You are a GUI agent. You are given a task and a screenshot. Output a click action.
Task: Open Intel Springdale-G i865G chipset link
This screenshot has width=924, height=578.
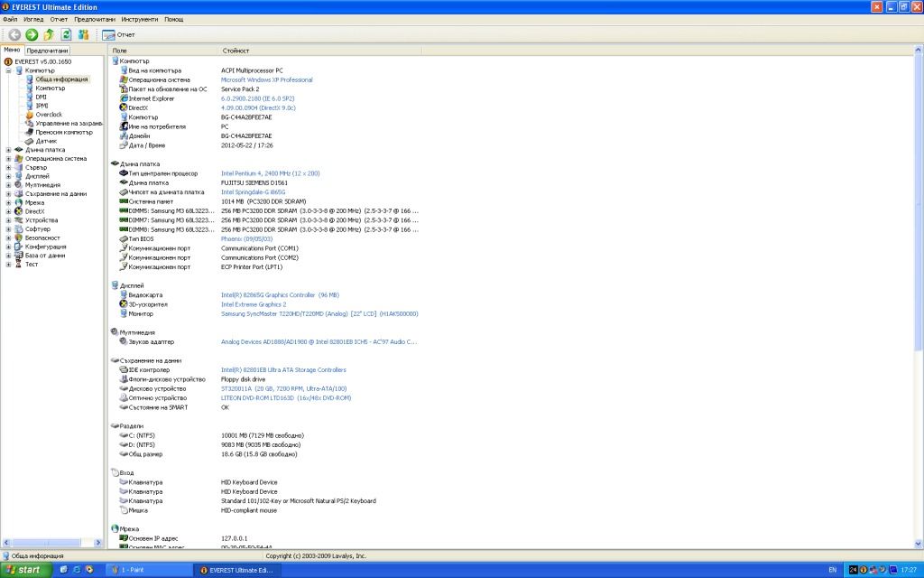pyautogui.click(x=254, y=192)
